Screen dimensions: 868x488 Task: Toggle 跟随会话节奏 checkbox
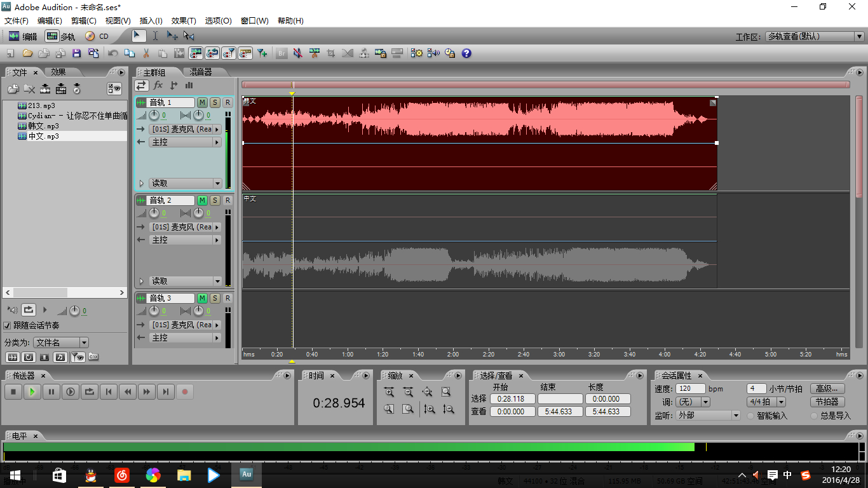tap(8, 325)
